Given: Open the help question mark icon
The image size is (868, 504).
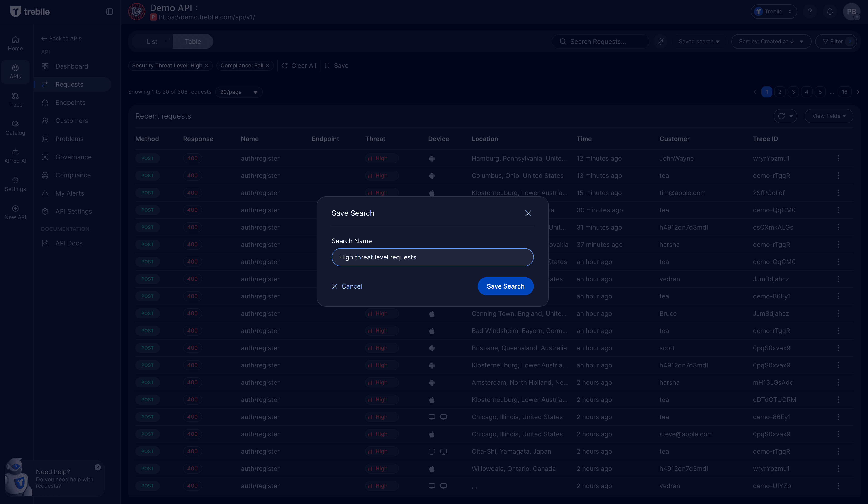Looking at the screenshot, I should point(810,11).
